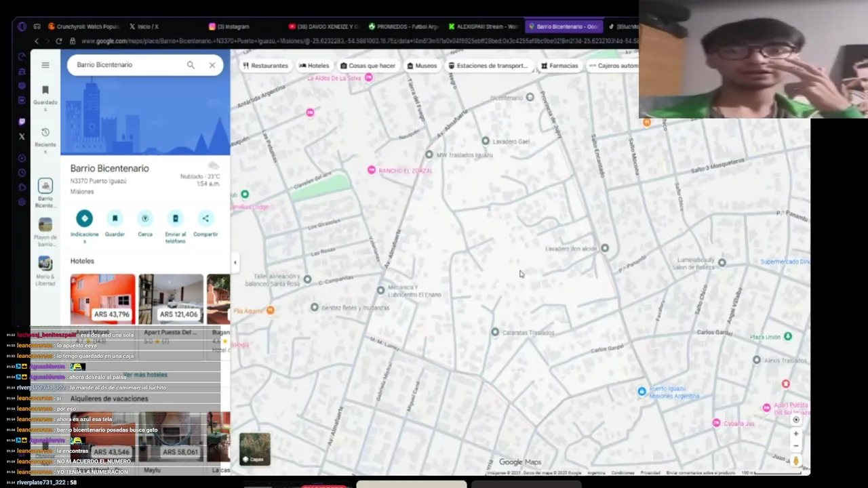Click the Indicaciones directions button
868x488 pixels.
[84, 218]
